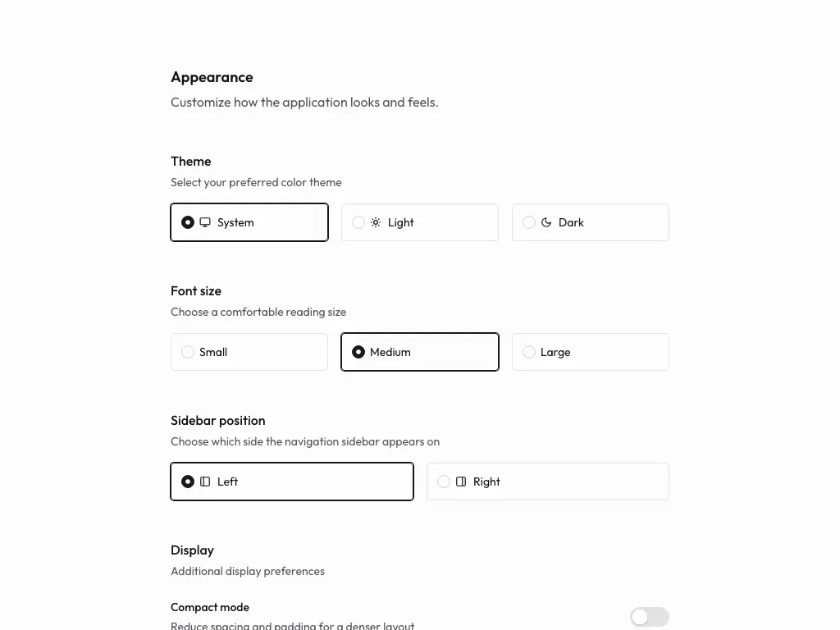Click the Sidebar position description text
The height and width of the screenshot is (630, 840).
pyautogui.click(x=304, y=441)
